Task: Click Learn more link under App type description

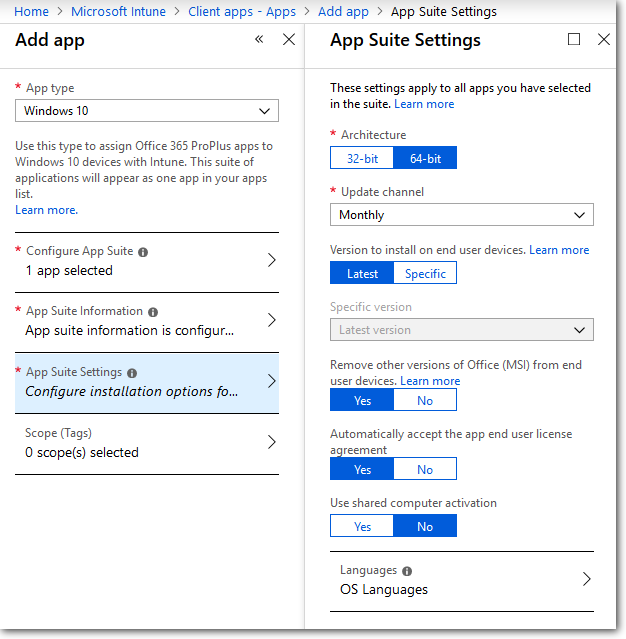Action: pos(46,210)
